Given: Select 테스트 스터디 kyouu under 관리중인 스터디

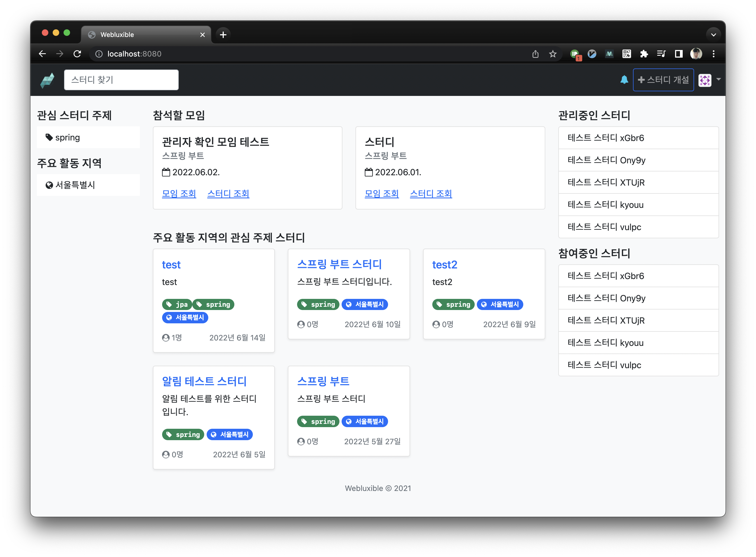Looking at the screenshot, I should point(605,205).
